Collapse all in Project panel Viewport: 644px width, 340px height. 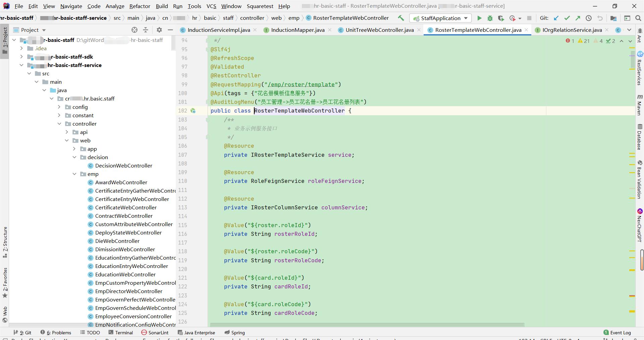(146, 30)
